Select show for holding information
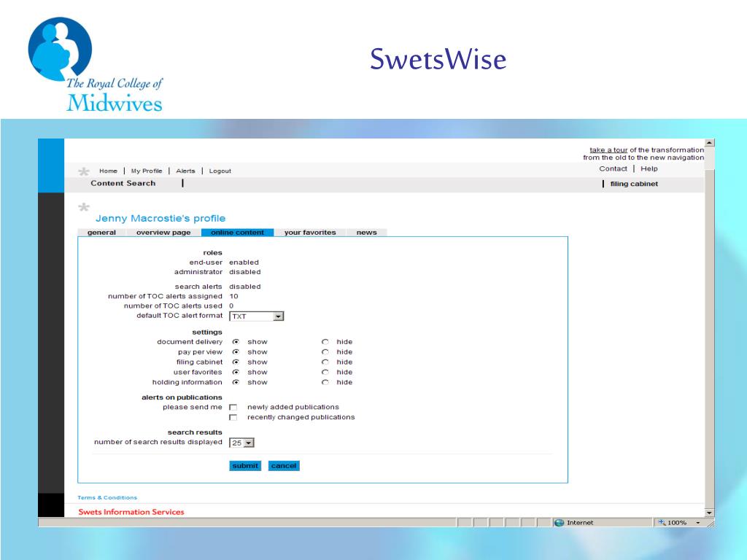The image size is (747, 560). 236,382
